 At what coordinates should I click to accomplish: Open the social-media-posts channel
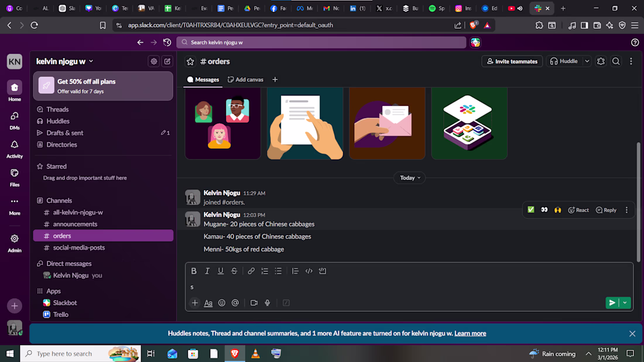click(x=103, y=247)
